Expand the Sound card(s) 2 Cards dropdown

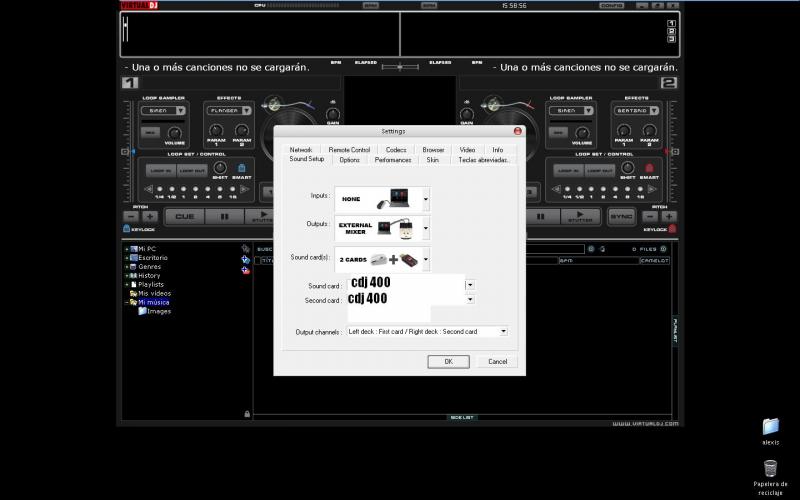tap(426, 259)
